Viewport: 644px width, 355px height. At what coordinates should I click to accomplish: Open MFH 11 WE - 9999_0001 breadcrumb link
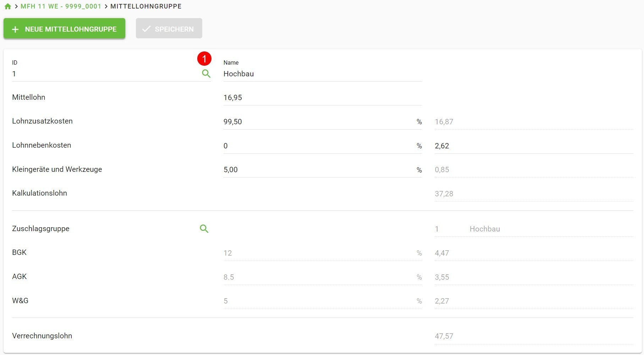tap(61, 6)
